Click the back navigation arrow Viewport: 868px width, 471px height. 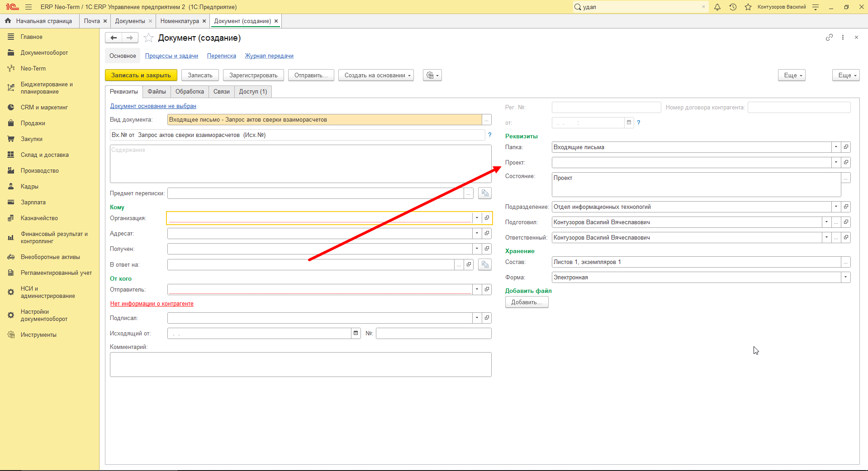click(x=114, y=38)
